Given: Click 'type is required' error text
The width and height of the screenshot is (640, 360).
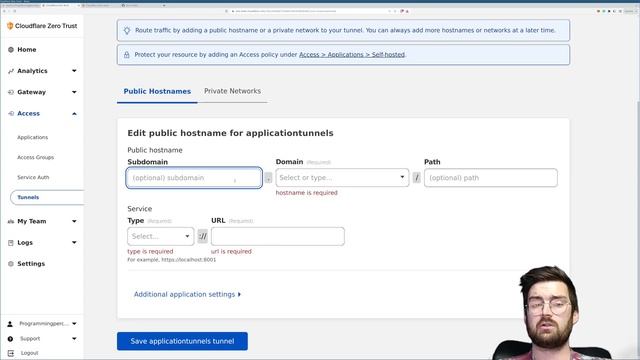Looking at the screenshot, I should [150, 251].
